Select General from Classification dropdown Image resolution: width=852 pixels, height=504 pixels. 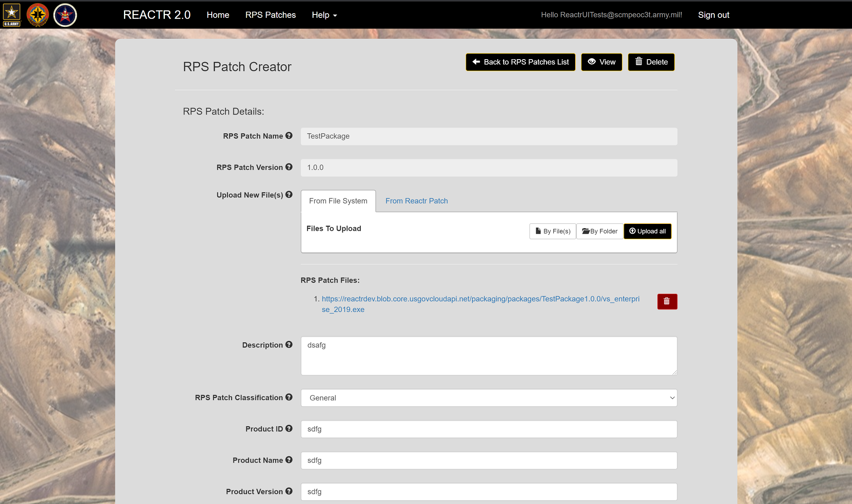click(489, 398)
